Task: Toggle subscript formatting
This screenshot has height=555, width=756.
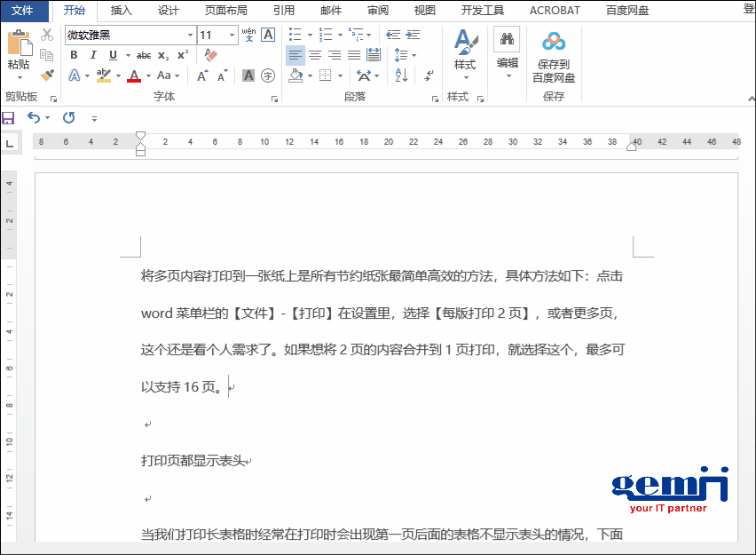Action: 161,55
